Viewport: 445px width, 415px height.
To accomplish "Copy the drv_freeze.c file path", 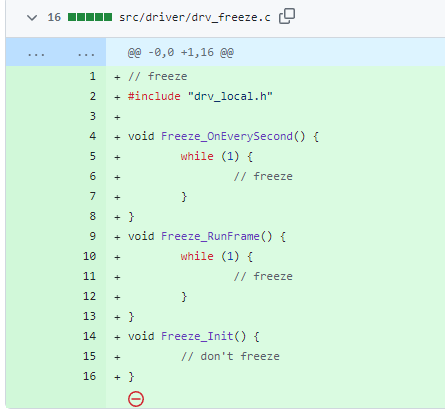I will tap(287, 16).
